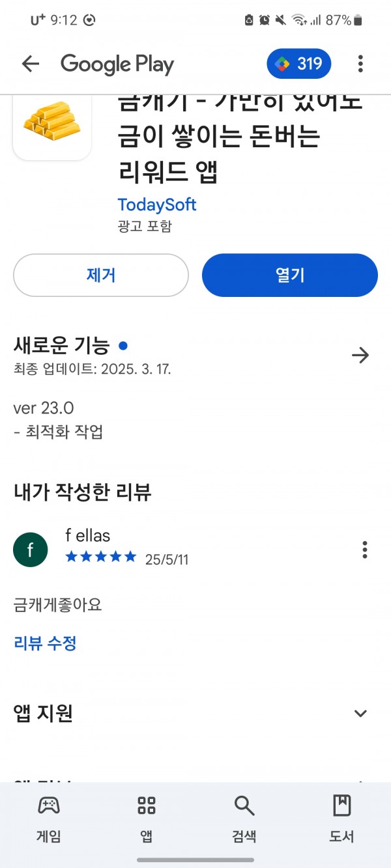The image size is (391, 868).
Task: Tap the 새로운 기능 heading
Action: click(x=62, y=346)
